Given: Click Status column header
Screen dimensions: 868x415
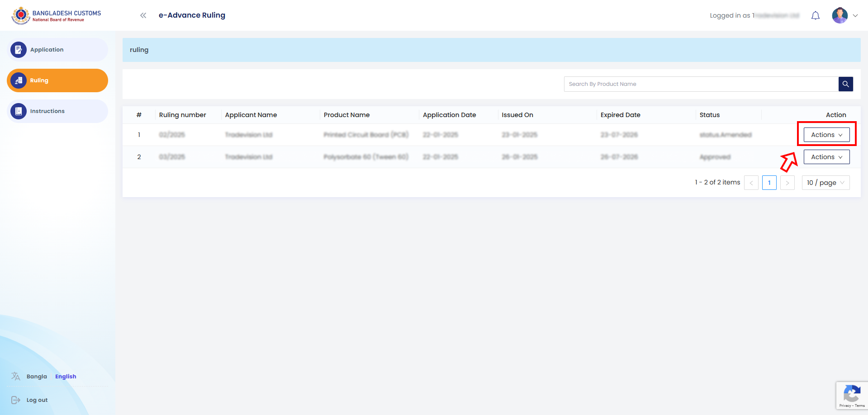Looking at the screenshot, I should click(709, 115).
